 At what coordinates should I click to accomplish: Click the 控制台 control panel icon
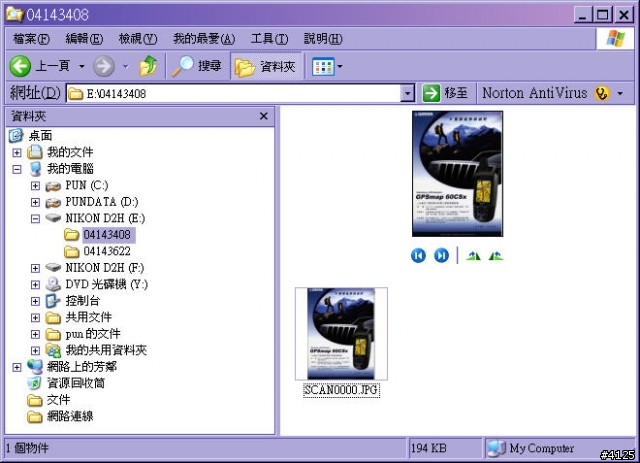click(53, 301)
